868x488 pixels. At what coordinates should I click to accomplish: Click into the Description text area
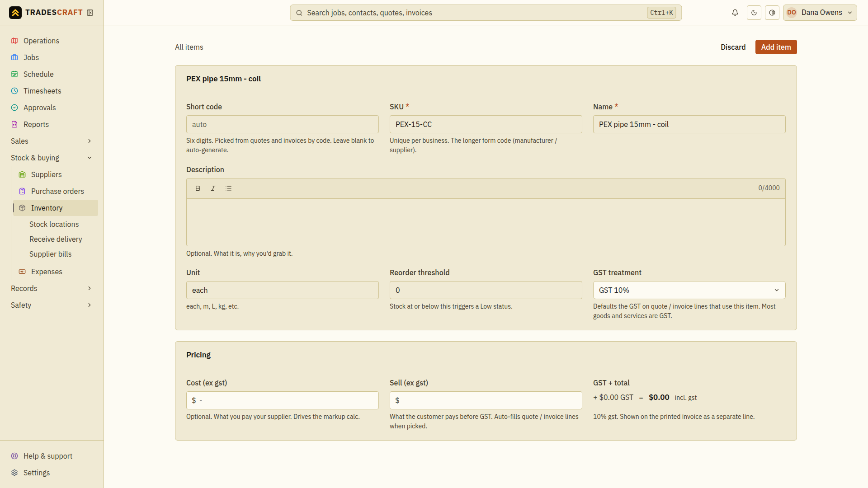point(486,222)
